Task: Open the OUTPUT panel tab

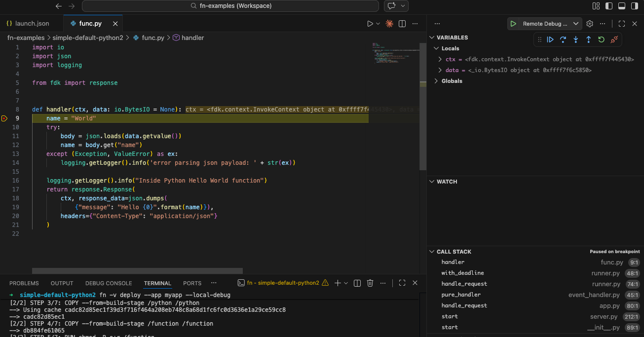Action: tap(62, 283)
